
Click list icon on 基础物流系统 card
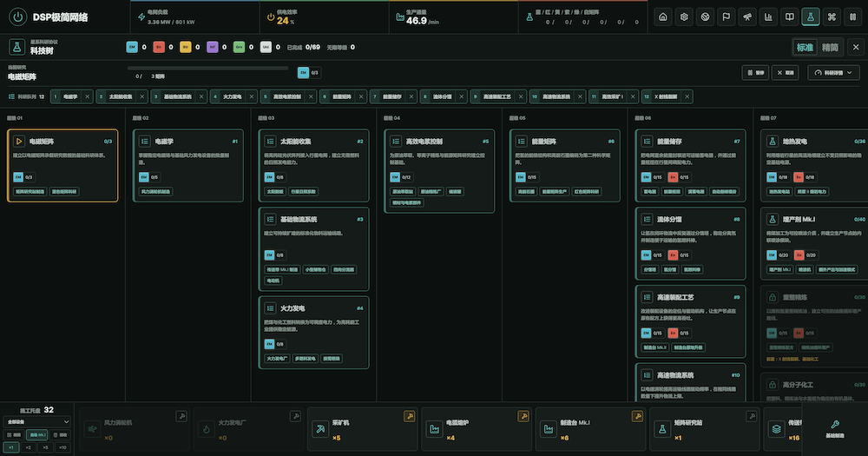[270, 220]
